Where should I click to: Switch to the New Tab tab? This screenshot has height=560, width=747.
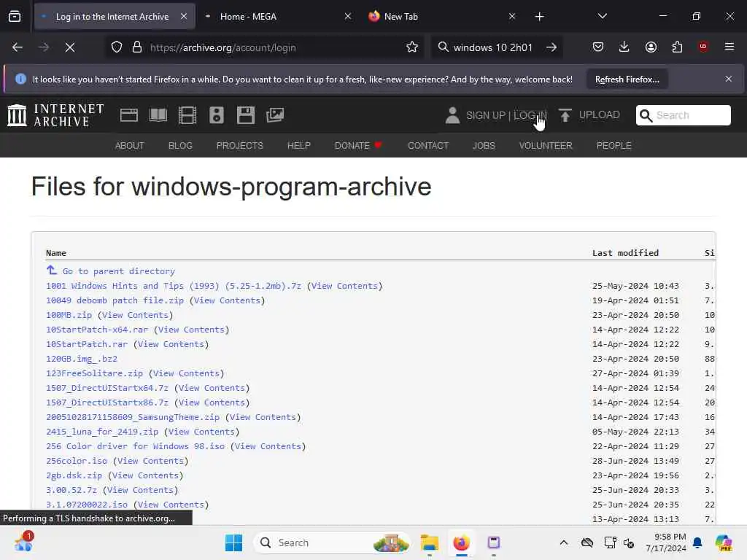pyautogui.click(x=441, y=17)
